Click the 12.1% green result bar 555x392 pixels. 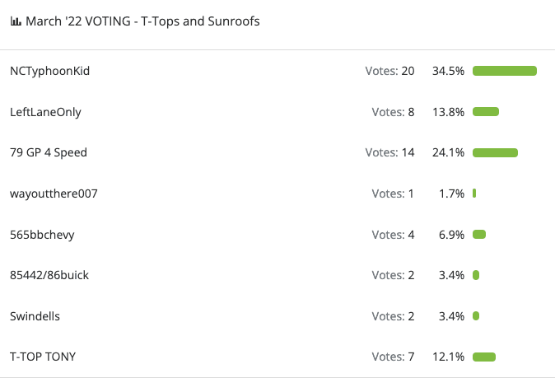coord(484,357)
